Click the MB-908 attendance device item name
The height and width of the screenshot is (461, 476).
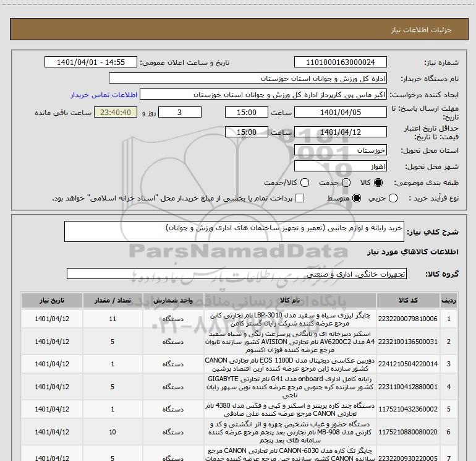coord(290,432)
